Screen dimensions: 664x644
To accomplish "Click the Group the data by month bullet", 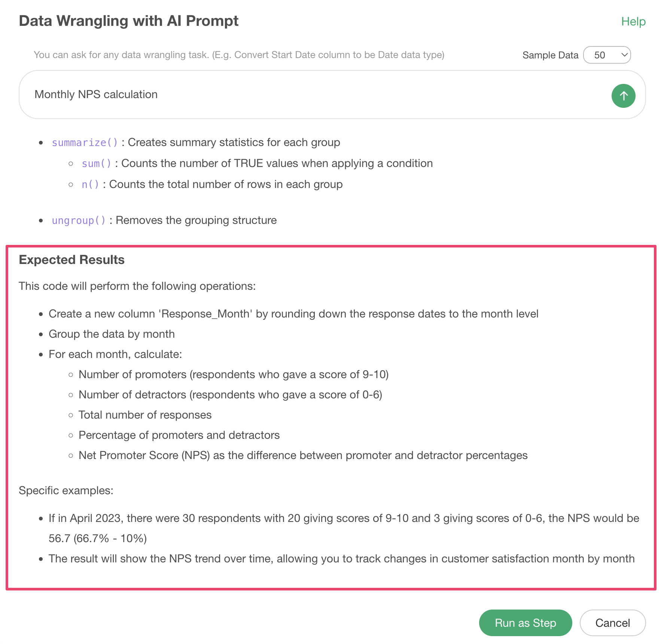I will coord(112,334).
